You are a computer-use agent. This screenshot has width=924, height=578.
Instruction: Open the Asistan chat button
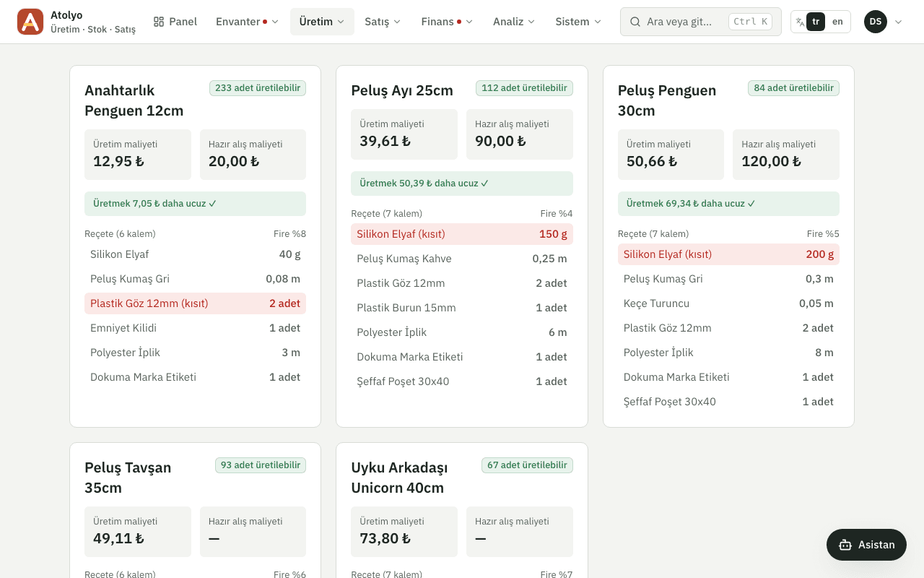(866, 545)
